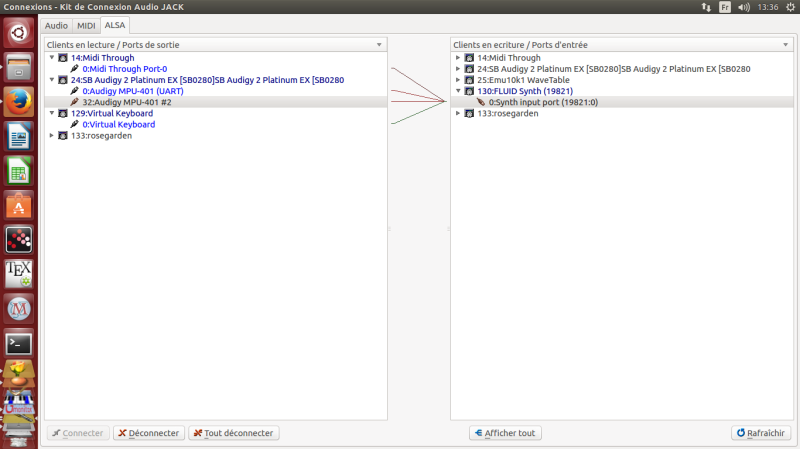The width and height of the screenshot is (800, 449).
Task: Click the SB Audigy 2 client icon in output list
Action: click(x=63, y=80)
